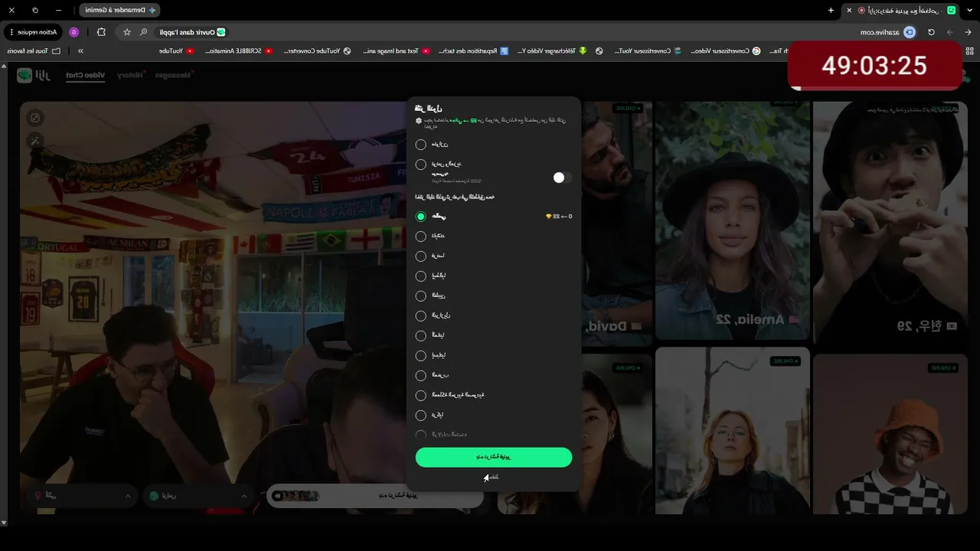
Task: Click the selected green radio option
Action: [420, 217]
